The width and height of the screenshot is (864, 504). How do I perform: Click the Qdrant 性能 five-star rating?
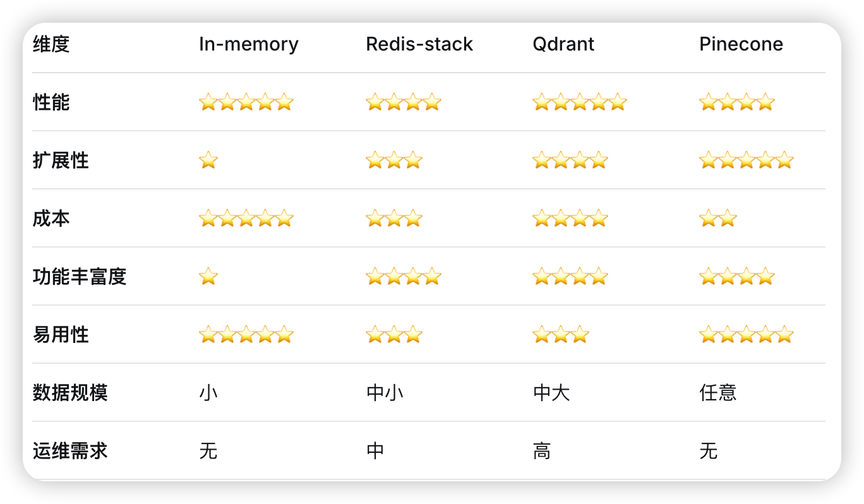pos(579,102)
